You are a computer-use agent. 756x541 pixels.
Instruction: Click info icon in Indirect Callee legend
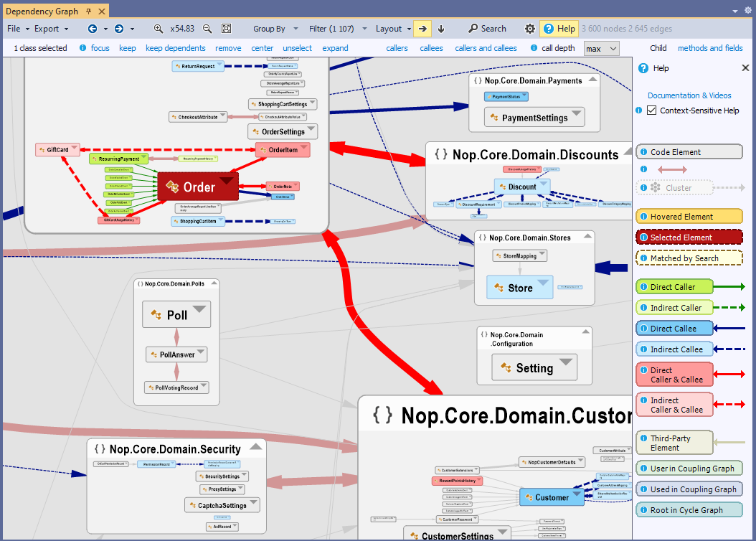point(643,349)
